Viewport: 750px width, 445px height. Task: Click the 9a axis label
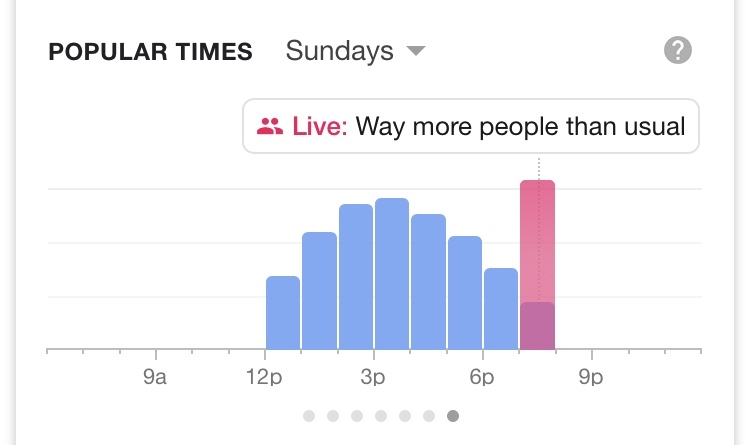[154, 377]
